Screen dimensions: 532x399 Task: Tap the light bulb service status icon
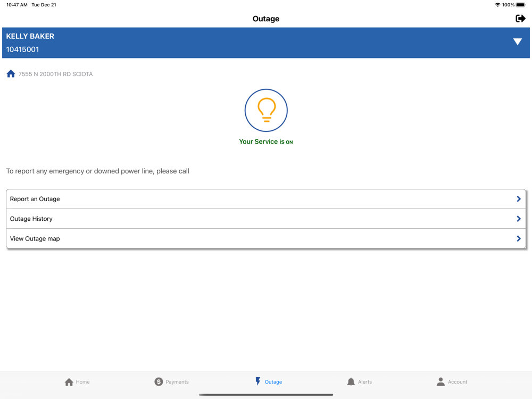(x=266, y=110)
